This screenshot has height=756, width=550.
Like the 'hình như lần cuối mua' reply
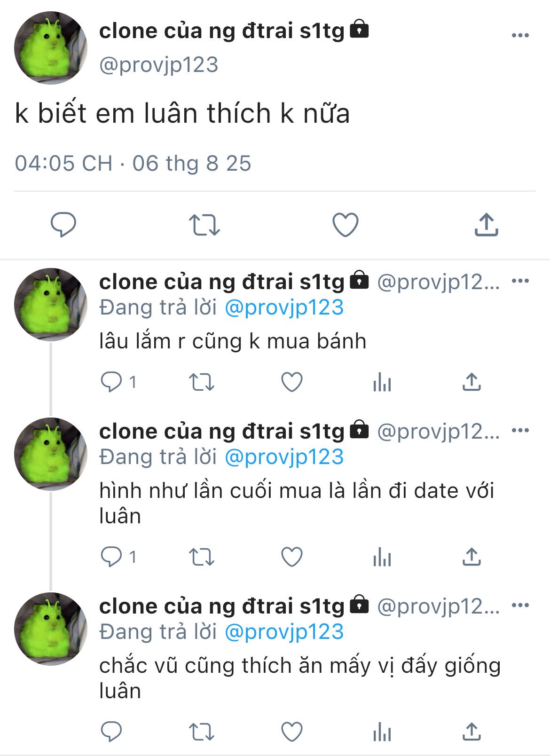point(291,557)
